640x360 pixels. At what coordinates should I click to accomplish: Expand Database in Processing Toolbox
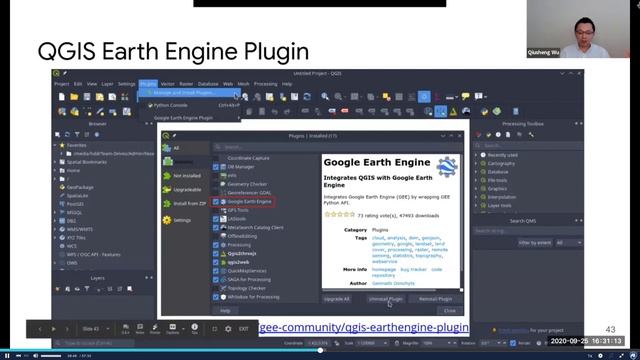tap(476, 172)
